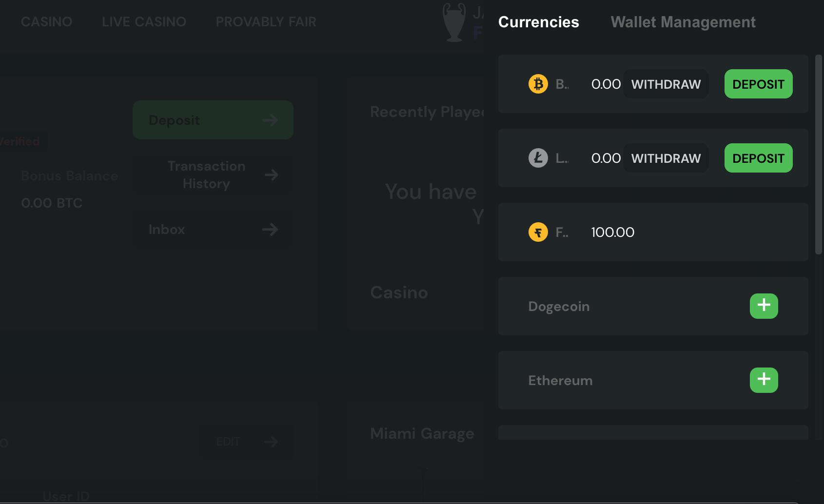Click the Transaction History arrow icon

[x=271, y=174]
